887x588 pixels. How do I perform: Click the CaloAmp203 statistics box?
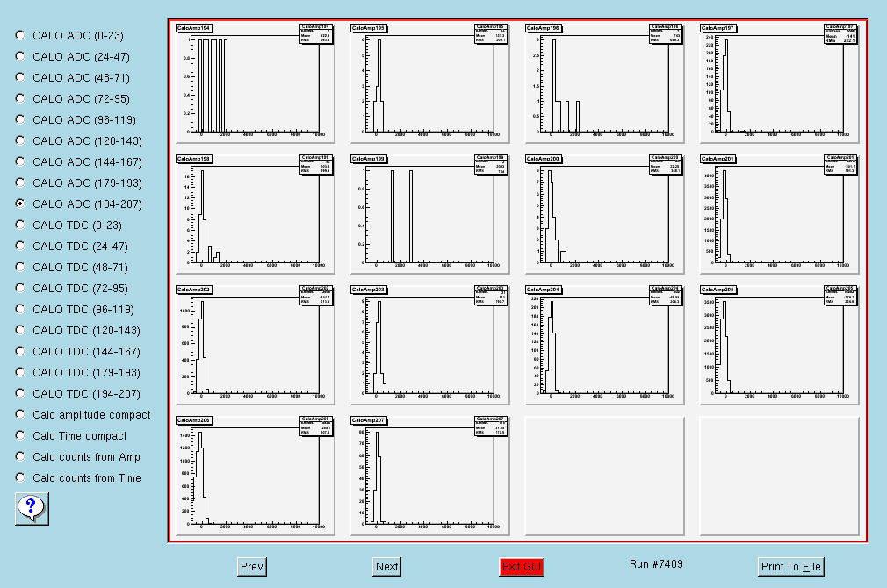coord(490,295)
